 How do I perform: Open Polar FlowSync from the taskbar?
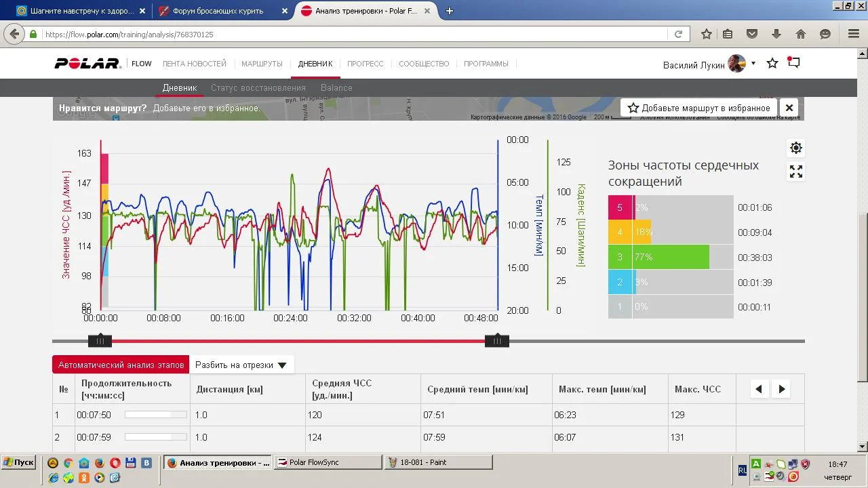click(330, 462)
